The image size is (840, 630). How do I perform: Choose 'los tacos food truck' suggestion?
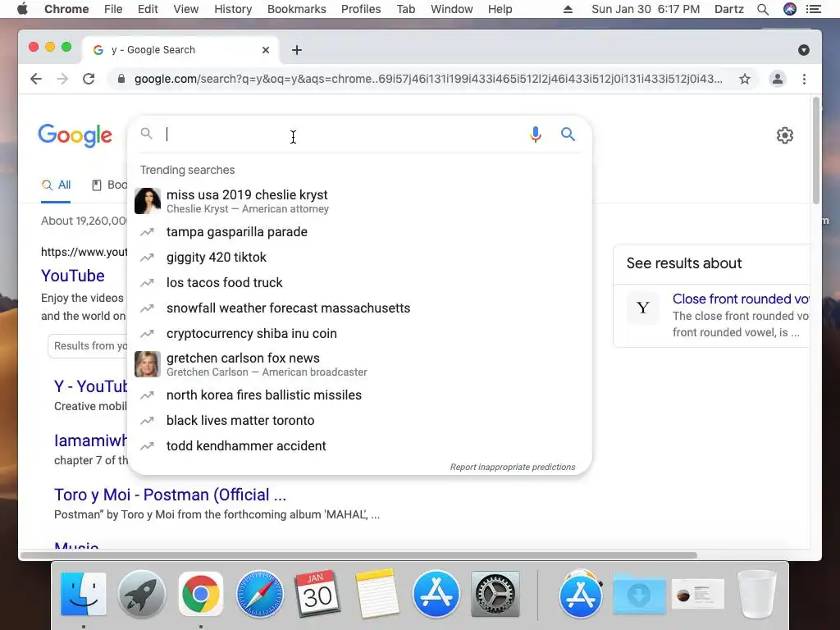click(360, 282)
